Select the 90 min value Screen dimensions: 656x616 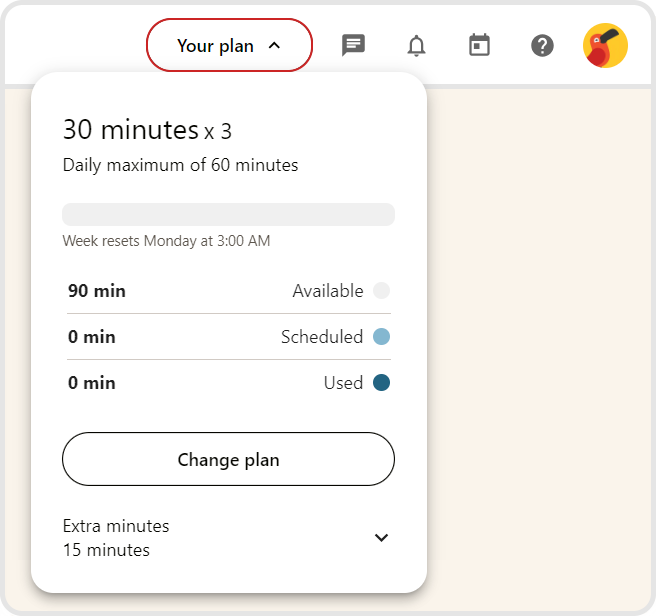pyautogui.click(x=97, y=291)
